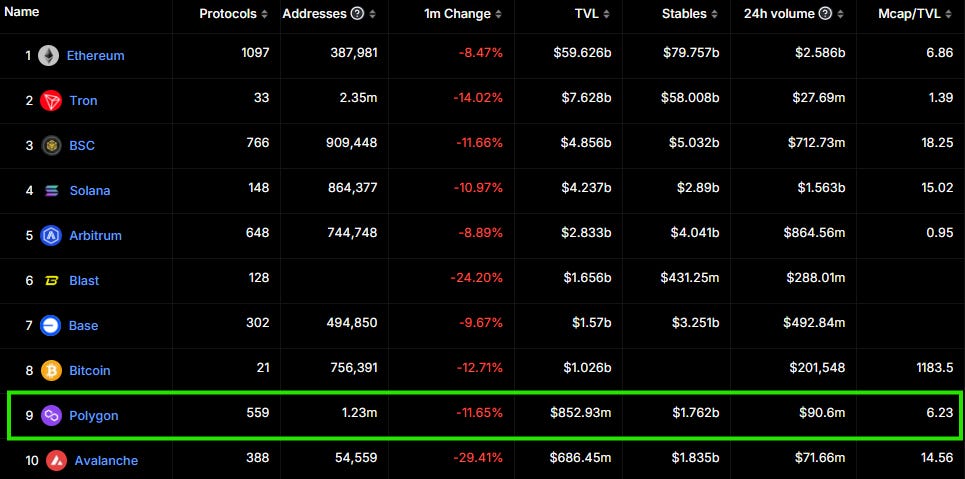The image size is (965, 479).
Task: Select BSC Mcap/TVL value 18.25
Action: click(x=937, y=143)
